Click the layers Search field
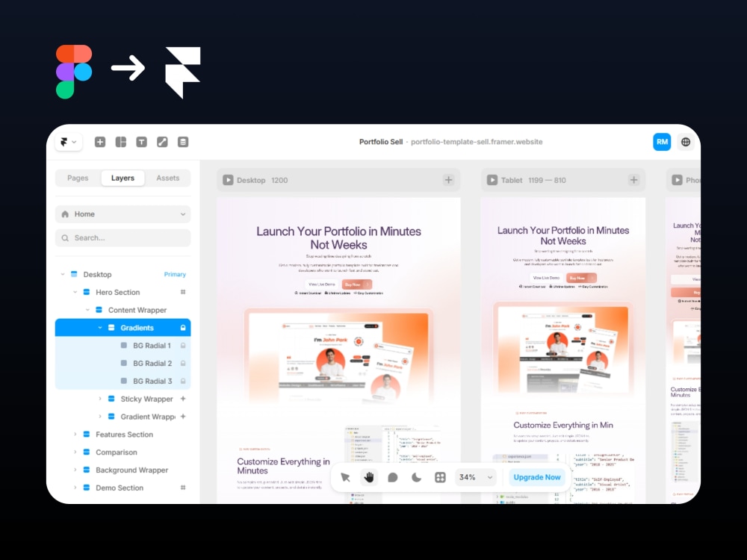 pos(123,238)
